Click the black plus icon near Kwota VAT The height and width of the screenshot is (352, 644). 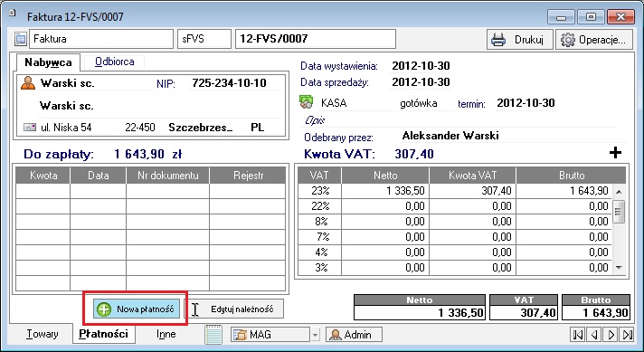pos(615,153)
